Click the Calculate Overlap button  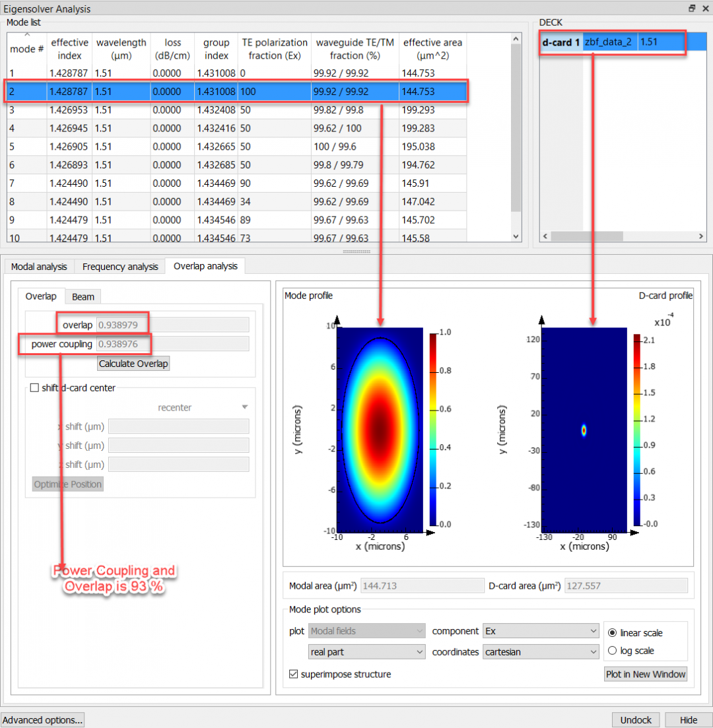pyautogui.click(x=133, y=363)
